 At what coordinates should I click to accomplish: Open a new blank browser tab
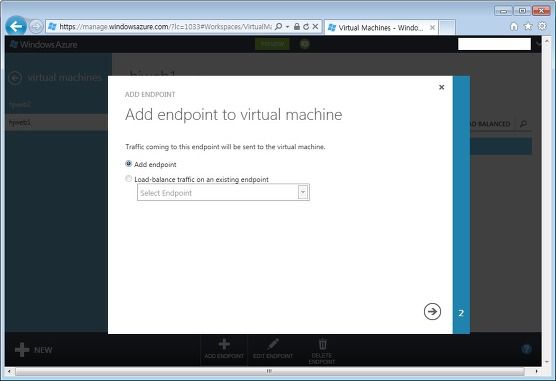click(x=447, y=28)
